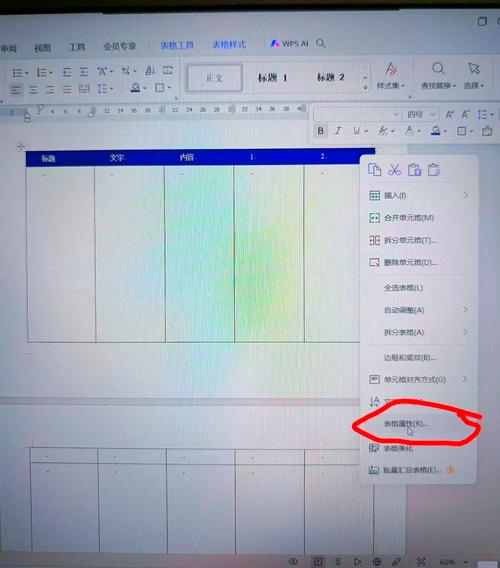Viewport: 500px width, 568px height.
Task: Apply 正文 style
Action: click(x=214, y=78)
